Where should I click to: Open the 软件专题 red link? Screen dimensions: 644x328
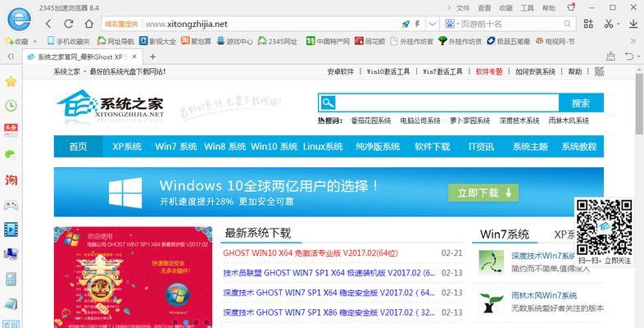(x=489, y=71)
